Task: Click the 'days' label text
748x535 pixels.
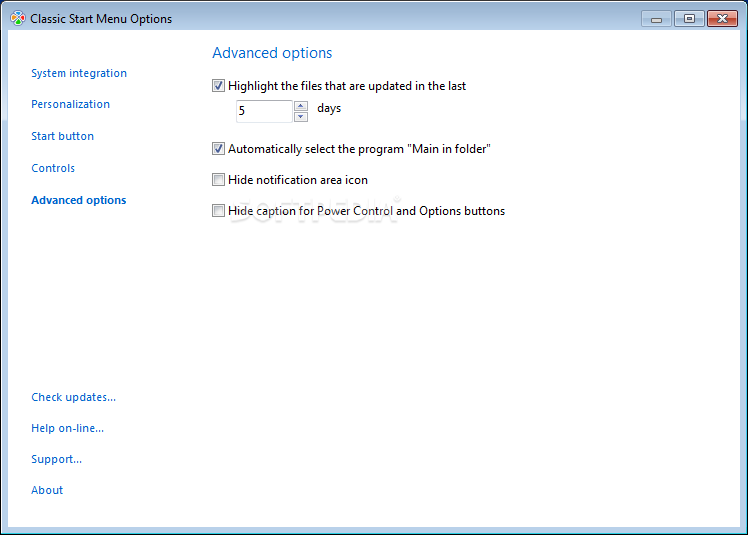Action: tap(329, 108)
